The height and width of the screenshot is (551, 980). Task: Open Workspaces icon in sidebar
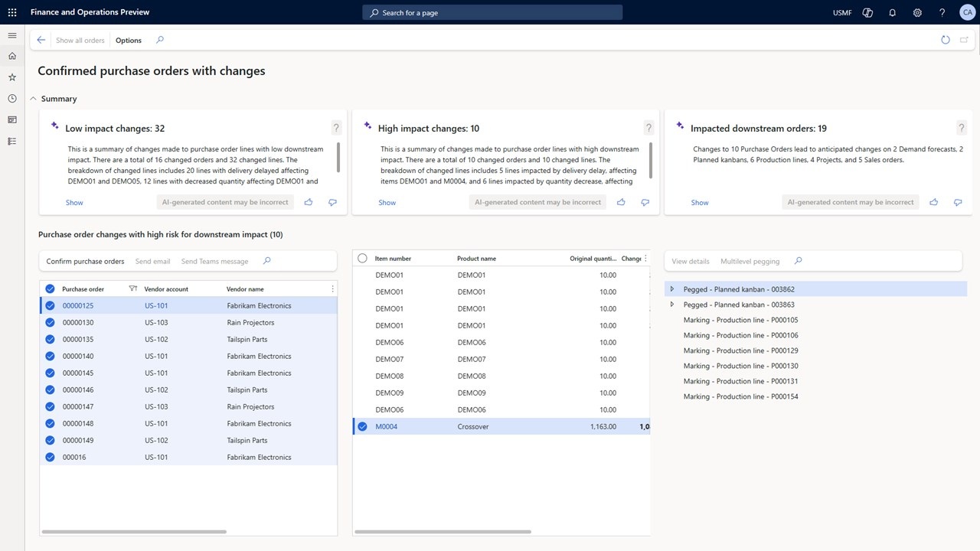pos(12,120)
